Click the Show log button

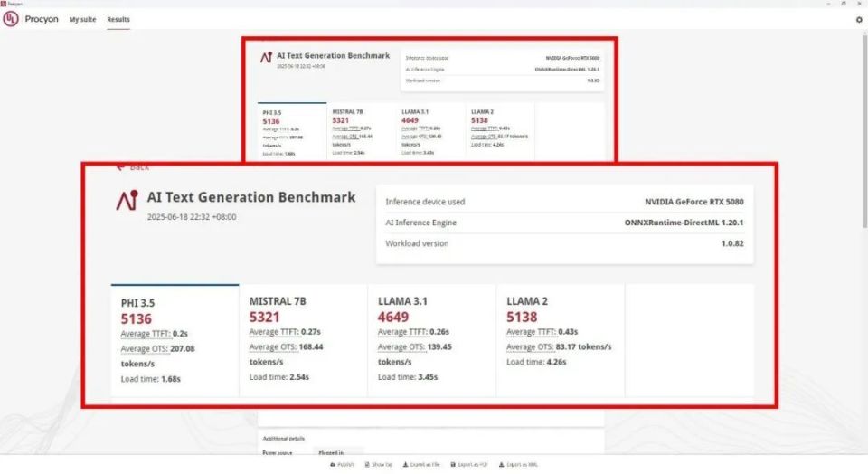tap(378, 465)
